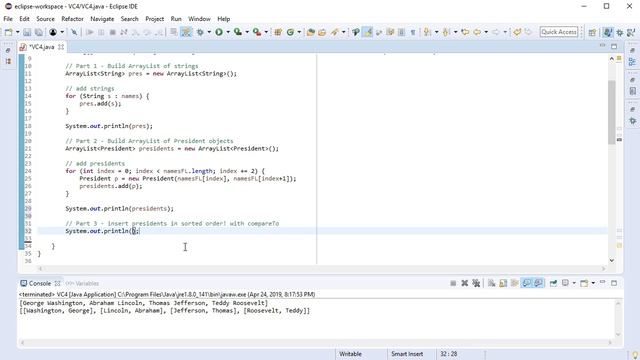Run the program with green Run button

pyautogui.click(x=219, y=32)
